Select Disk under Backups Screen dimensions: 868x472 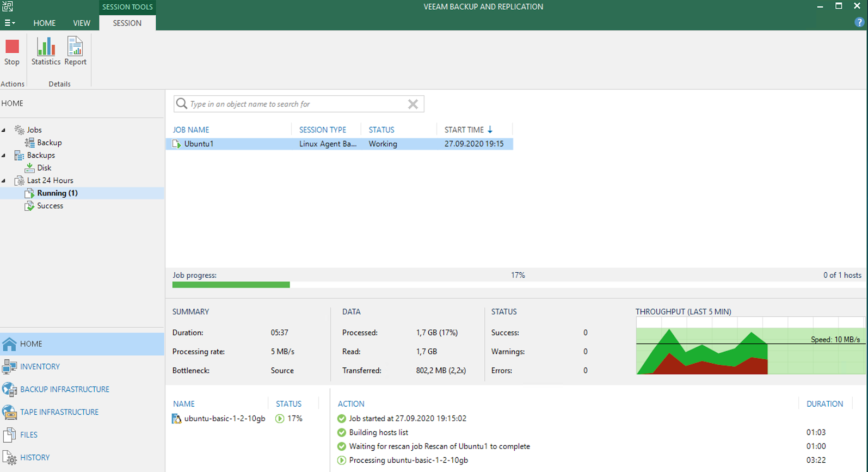click(x=44, y=168)
